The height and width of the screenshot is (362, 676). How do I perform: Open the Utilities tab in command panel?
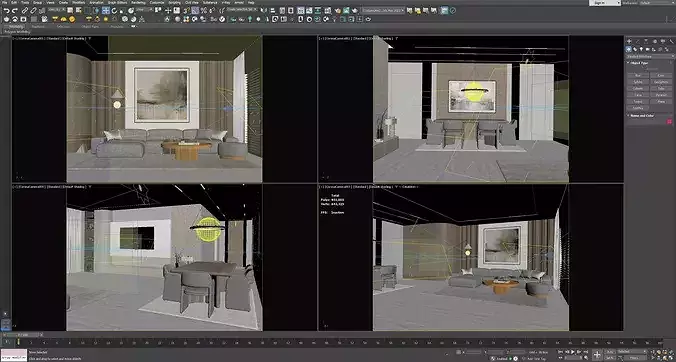point(672,41)
